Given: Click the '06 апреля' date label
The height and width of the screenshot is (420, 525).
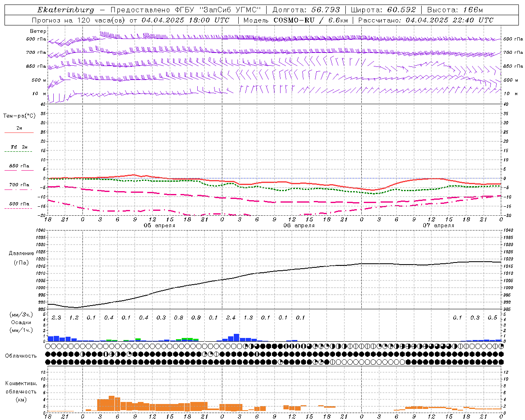Looking at the screenshot, I should (299, 226).
